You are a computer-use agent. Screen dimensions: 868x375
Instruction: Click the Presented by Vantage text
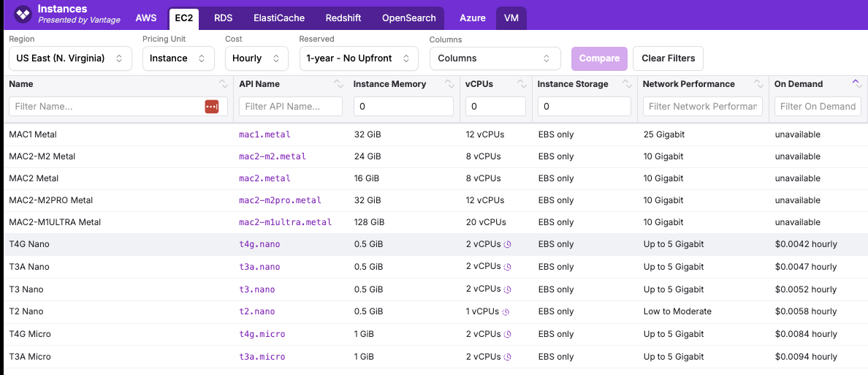(79, 20)
